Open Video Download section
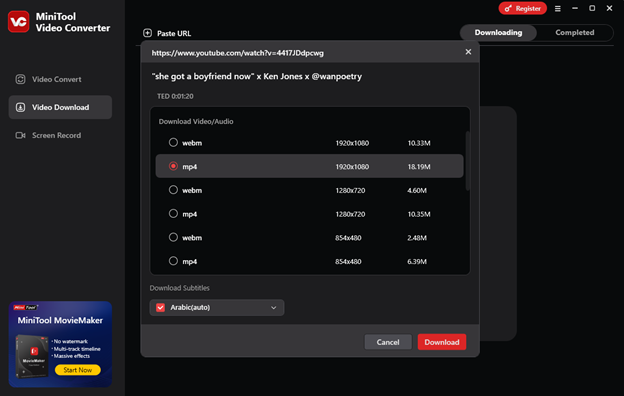The image size is (624, 396). click(60, 107)
